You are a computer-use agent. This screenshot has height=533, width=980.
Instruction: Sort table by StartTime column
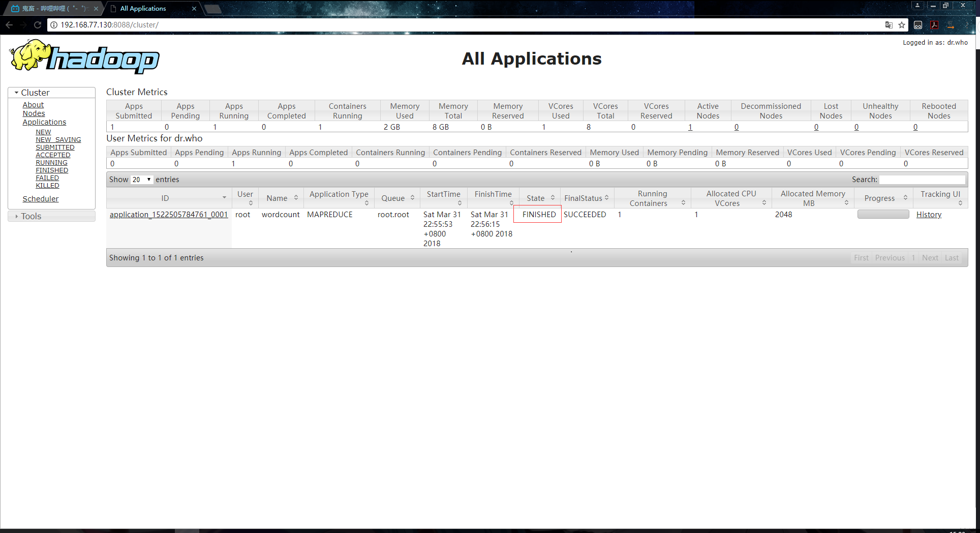[x=444, y=198]
